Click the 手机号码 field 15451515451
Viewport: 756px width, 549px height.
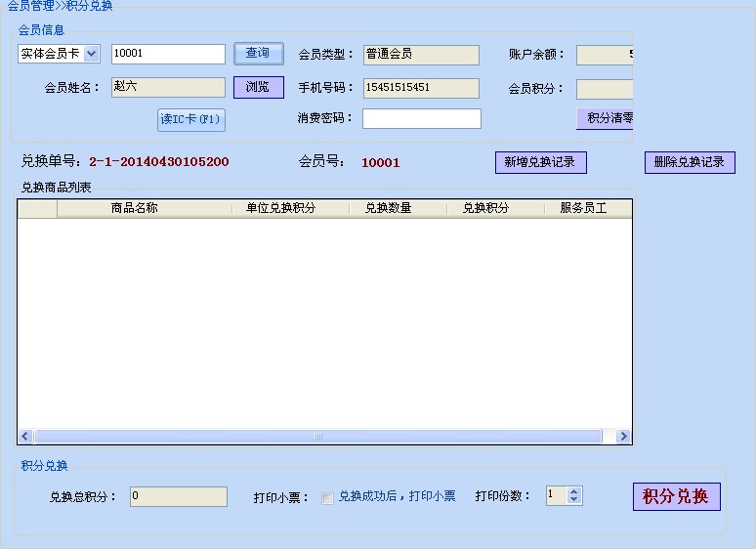point(421,88)
